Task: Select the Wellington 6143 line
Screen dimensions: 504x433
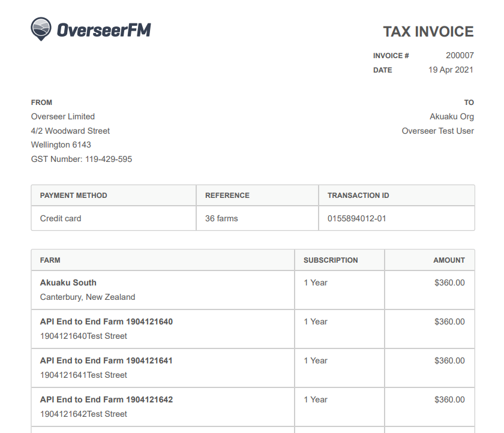Action: pos(61,145)
